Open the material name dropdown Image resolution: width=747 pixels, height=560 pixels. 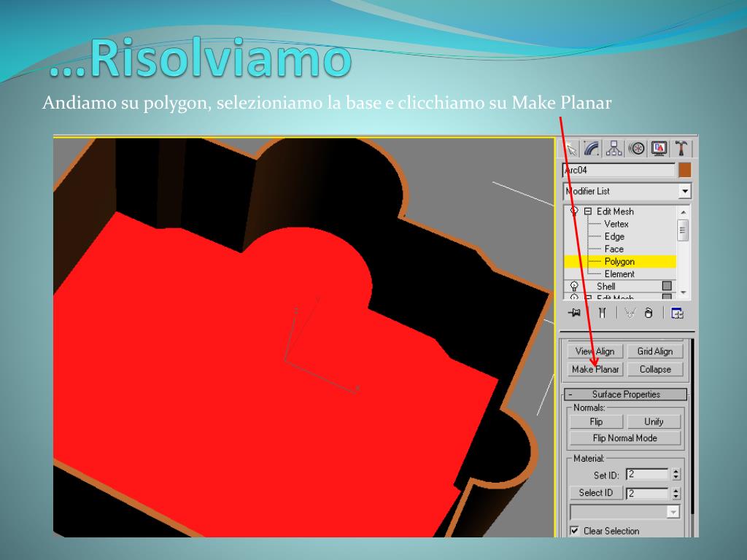coord(673,512)
